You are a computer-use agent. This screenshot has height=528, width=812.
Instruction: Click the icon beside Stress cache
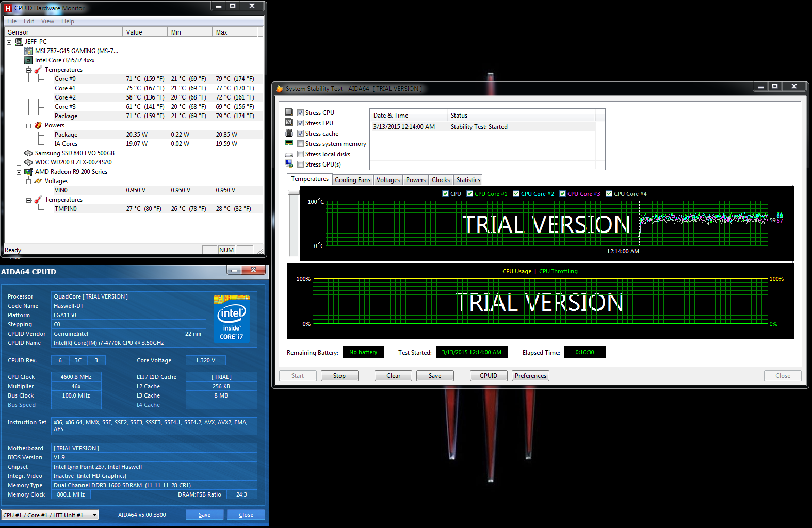(289, 133)
